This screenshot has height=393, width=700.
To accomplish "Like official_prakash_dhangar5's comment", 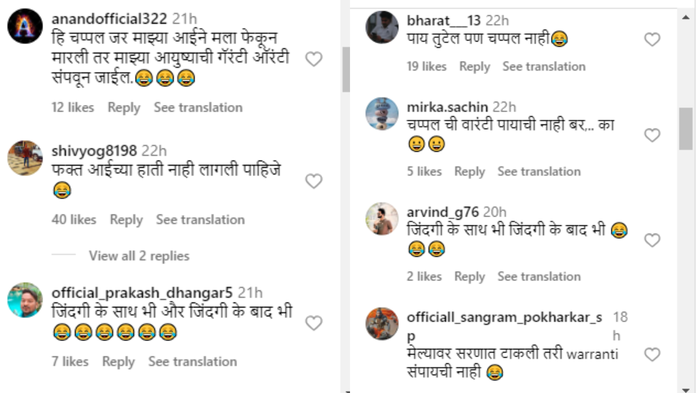I will click(x=314, y=323).
